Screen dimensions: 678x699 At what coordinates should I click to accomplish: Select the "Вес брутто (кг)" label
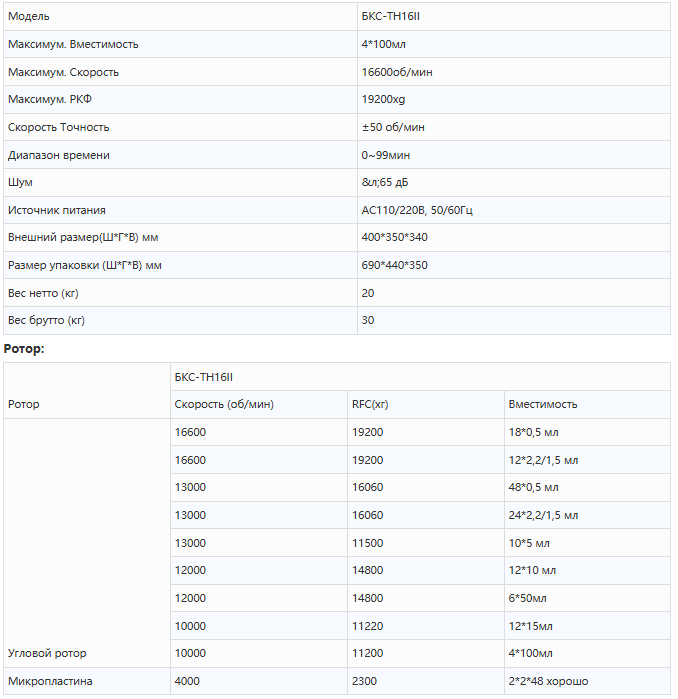[x=46, y=321]
